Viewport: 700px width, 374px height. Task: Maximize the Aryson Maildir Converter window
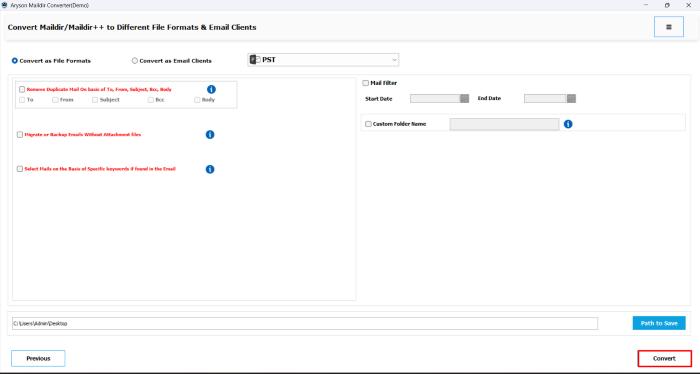[x=667, y=5]
